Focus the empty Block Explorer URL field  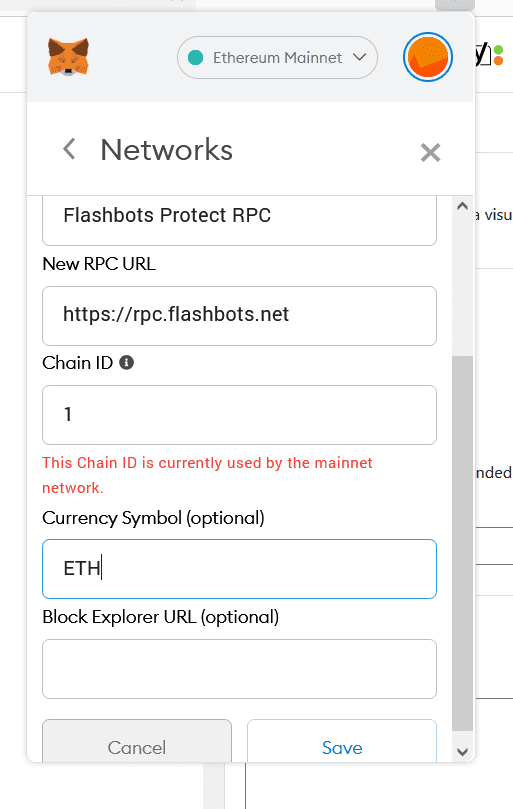pos(239,669)
